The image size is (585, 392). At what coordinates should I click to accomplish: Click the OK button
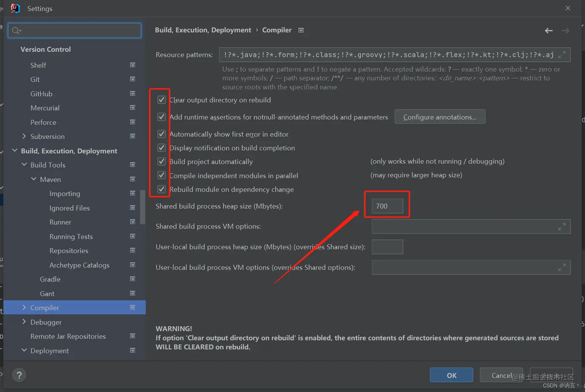tap(452, 375)
